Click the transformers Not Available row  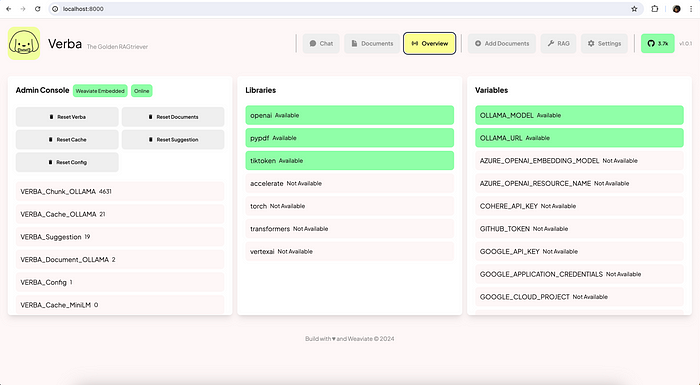[350, 229]
